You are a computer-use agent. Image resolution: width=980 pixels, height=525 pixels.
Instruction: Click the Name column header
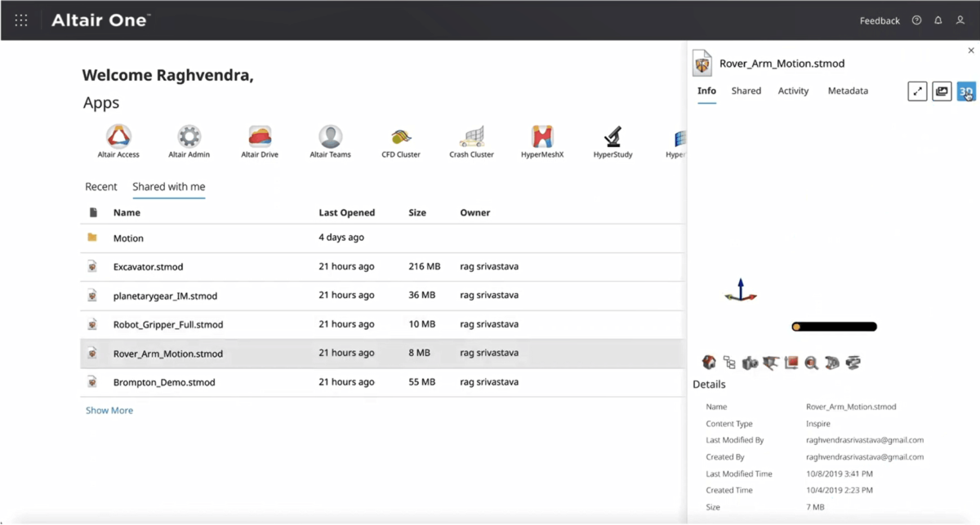click(x=127, y=213)
